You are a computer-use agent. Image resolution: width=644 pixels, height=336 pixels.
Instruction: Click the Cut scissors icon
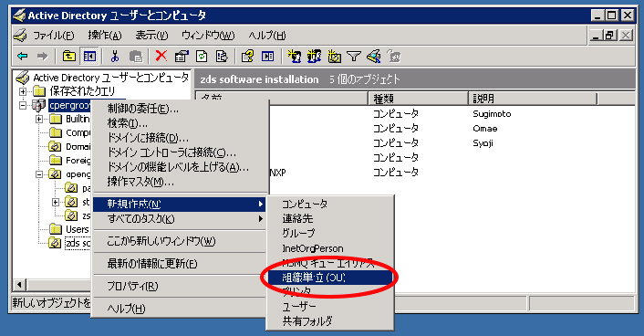point(115,56)
